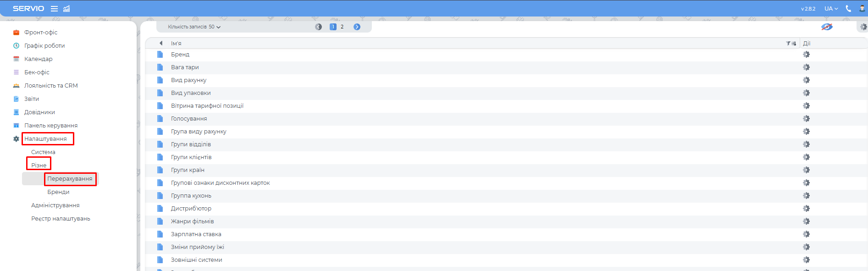The image size is (868, 271).
Task: Expand the Налаштування sidebar section
Action: pyautogui.click(x=45, y=139)
